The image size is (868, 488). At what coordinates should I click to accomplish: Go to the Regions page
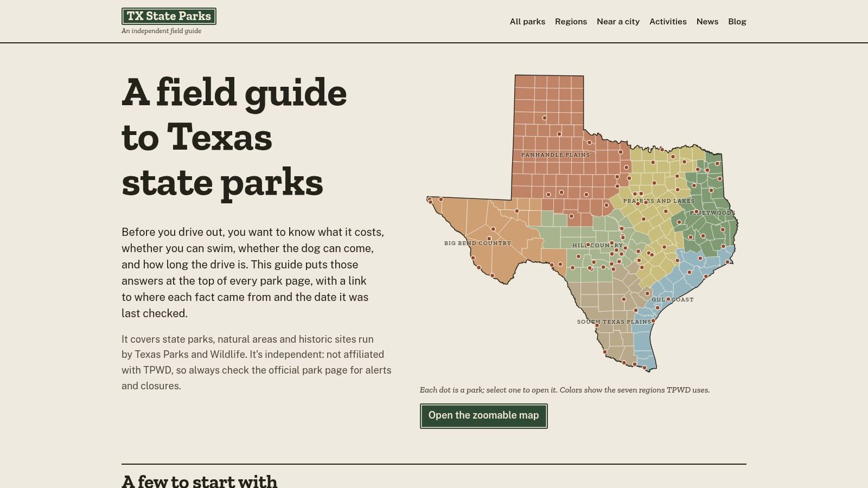click(x=571, y=22)
